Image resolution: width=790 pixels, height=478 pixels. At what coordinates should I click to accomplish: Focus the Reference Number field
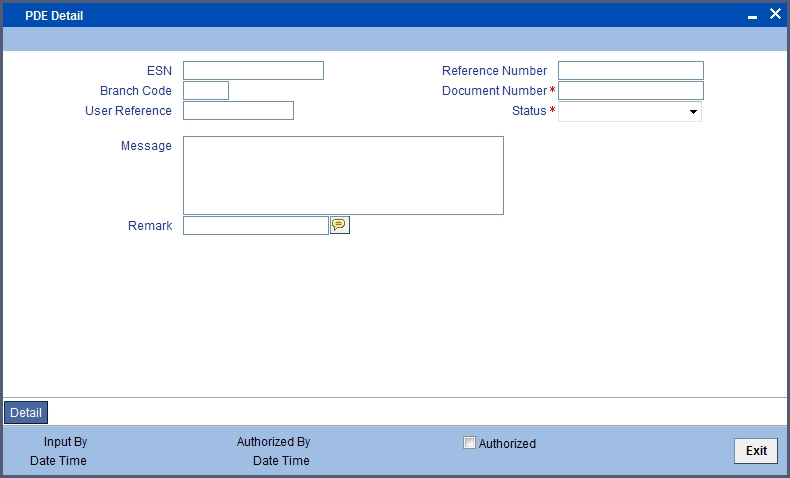tap(631, 71)
